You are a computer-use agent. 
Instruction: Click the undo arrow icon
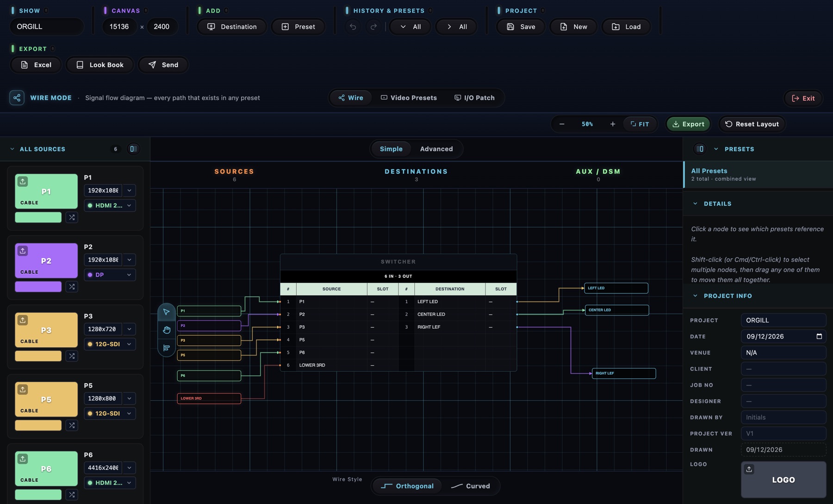pos(353,27)
